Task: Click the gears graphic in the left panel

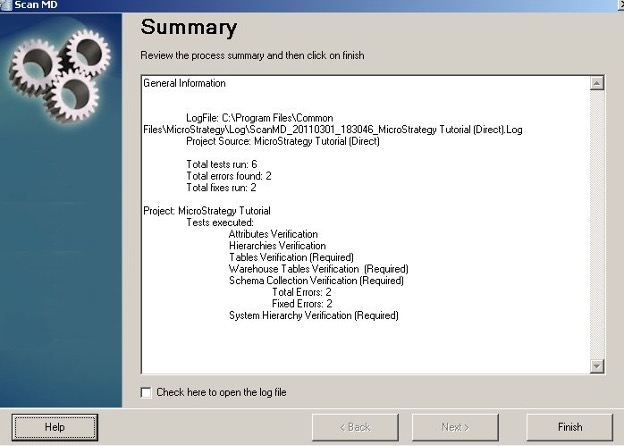Action: [x=60, y=70]
